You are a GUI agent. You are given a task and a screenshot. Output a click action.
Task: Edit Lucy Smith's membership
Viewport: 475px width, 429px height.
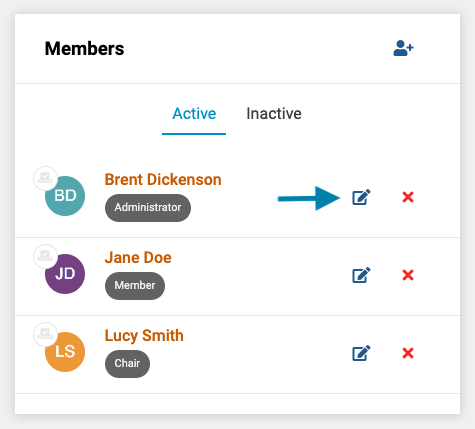361,353
